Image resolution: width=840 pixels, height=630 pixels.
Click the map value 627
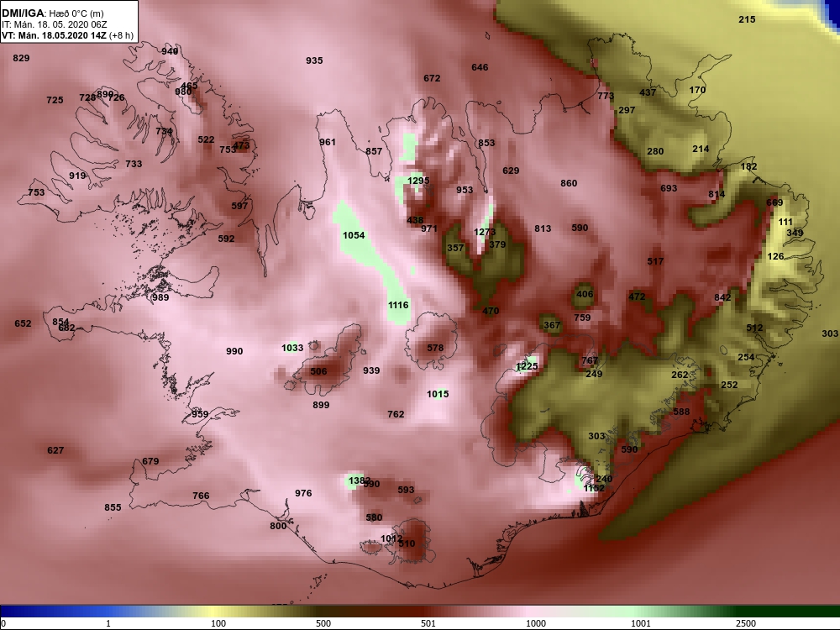coord(55,450)
